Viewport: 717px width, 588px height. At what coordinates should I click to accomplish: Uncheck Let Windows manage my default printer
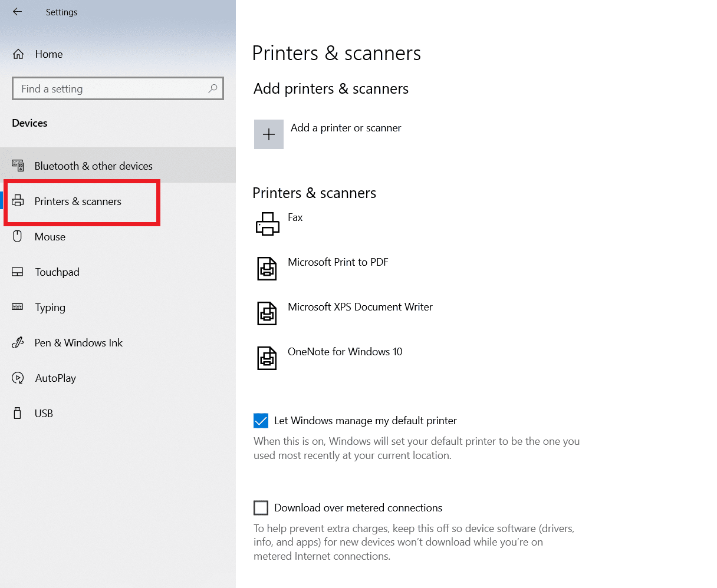(261, 421)
